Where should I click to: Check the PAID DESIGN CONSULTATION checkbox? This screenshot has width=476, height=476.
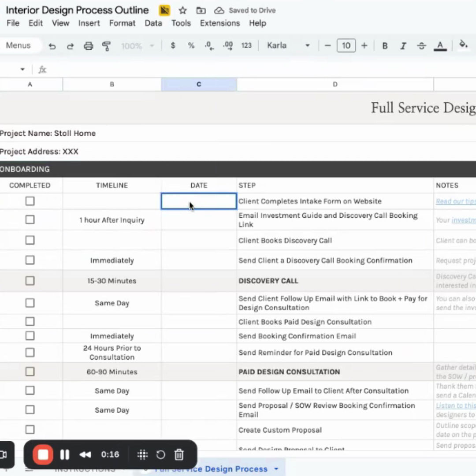(x=30, y=372)
